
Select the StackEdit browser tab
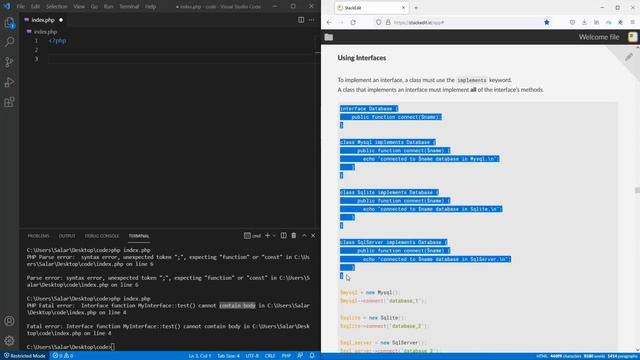(x=371, y=8)
